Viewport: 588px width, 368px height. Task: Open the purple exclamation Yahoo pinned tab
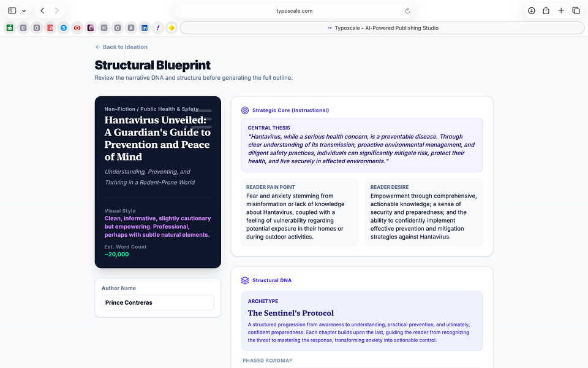click(x=158, y=28)
